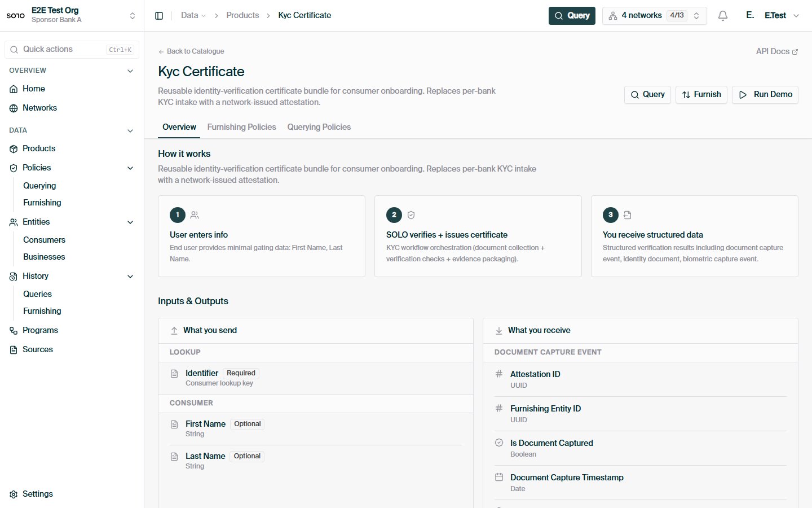Click the upload arrow beside What you send

coord(174,331)
